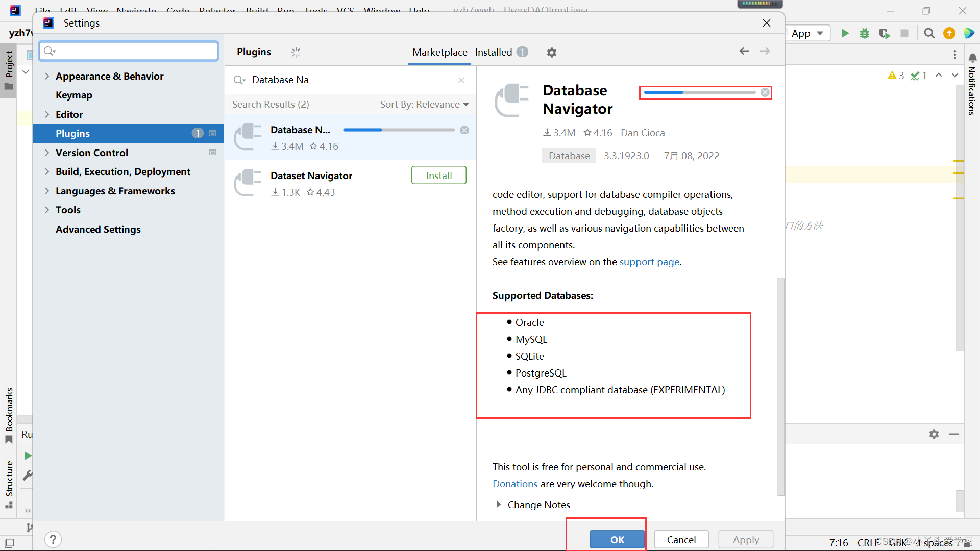Click the Run green play icon in toolbar
The image size is (980, 551).
pos(845,33)
